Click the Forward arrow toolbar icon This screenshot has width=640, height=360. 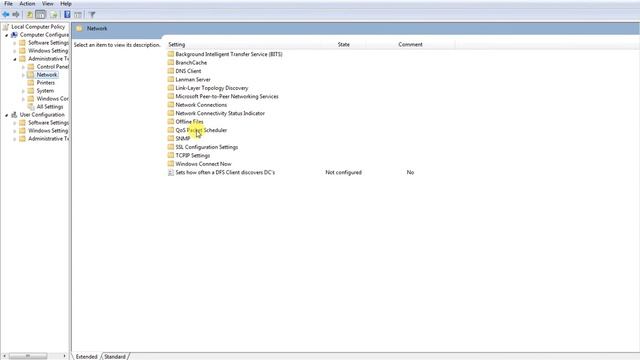click(x=16, y=15)
